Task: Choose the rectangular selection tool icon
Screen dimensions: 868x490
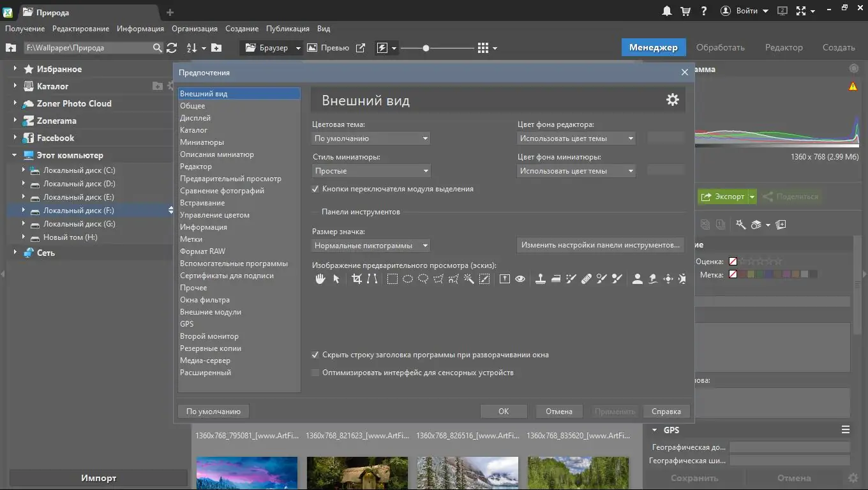Action: (x=393, y=279)
